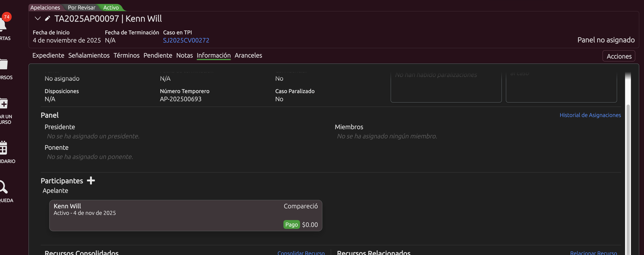
Task: Click the red 74 notification badge
Action: [x=7, y=17]
